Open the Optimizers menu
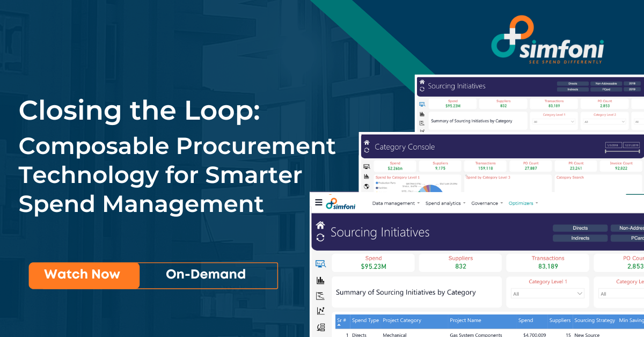 pyautogui.click(x=523, y=203)
